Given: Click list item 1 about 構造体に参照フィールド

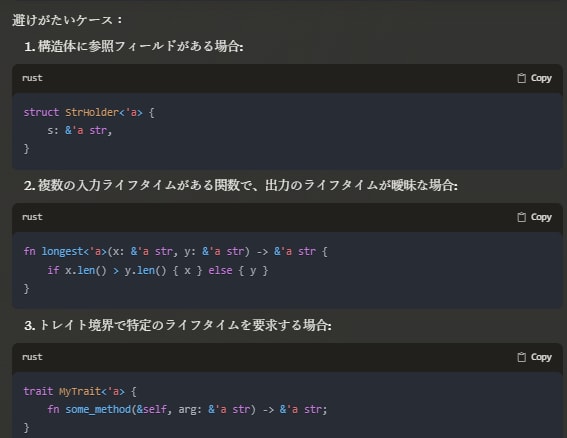Looking at the screenshot, I should [x=134, y=47].
